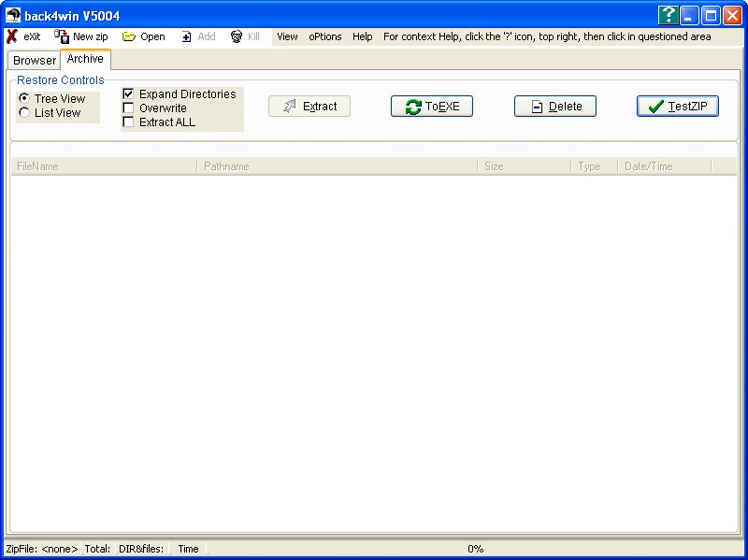Open the View menu
This screenshot has height=560, width=748.
click(287, 36)
